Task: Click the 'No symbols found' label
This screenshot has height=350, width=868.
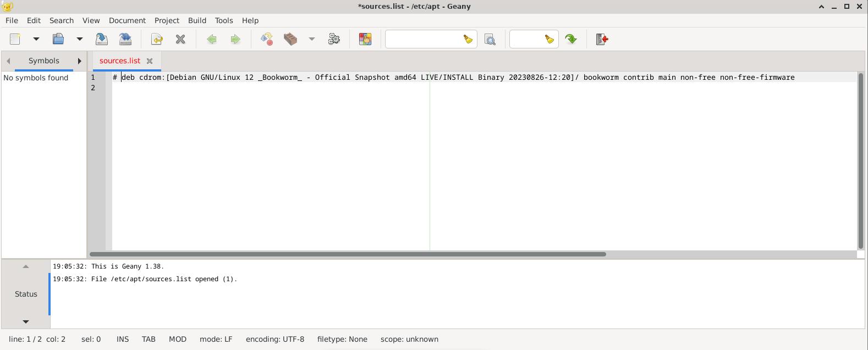Action: (x=36, y=78)
